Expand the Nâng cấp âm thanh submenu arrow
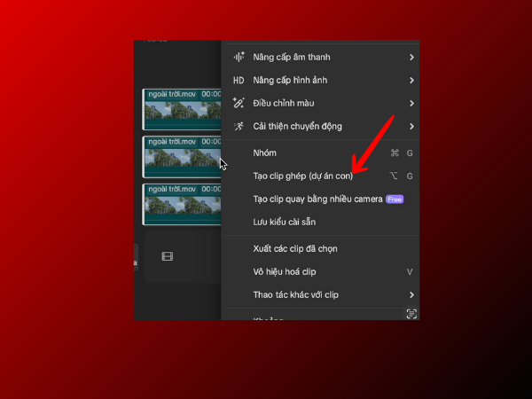The image size is (532, 399). coord(411,58)
